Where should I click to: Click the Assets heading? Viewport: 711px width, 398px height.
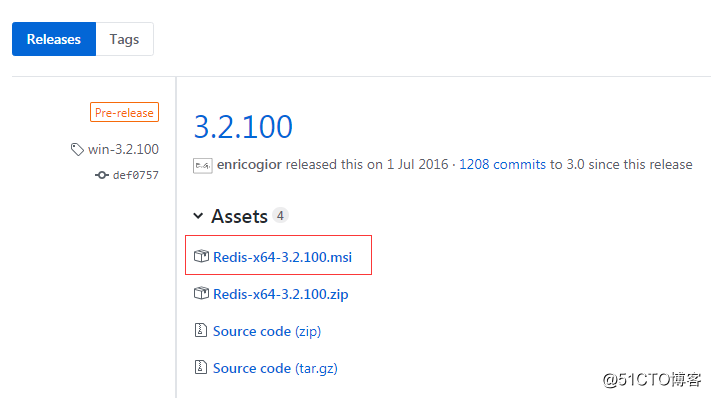(x=239, y=216)
